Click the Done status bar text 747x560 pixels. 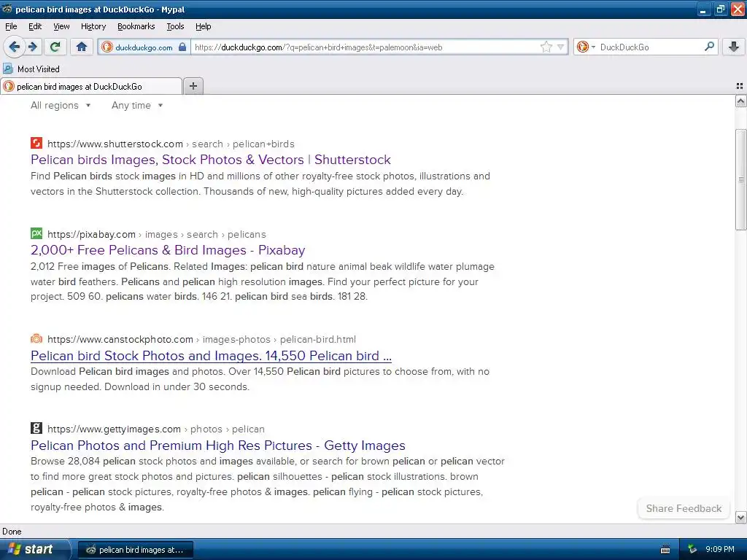(12, 532)
